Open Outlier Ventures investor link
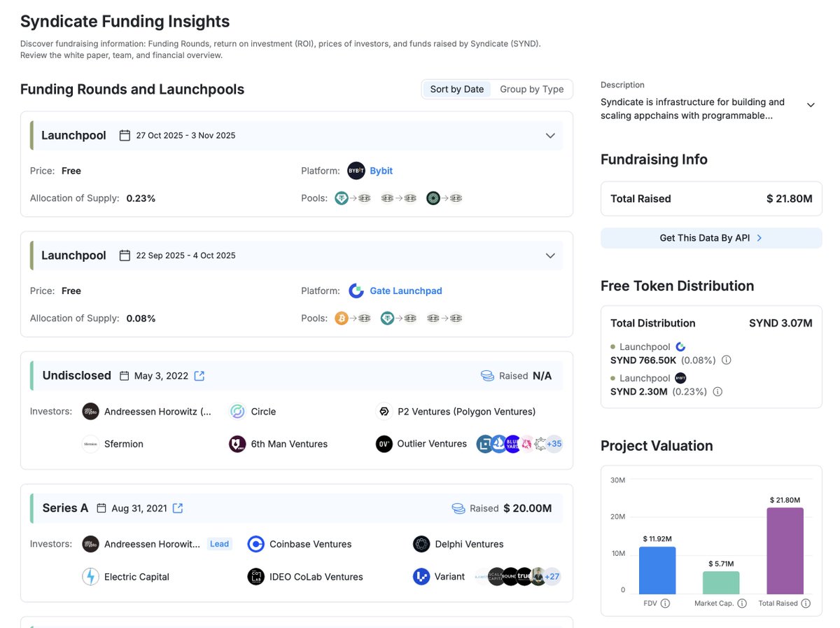Viewport: 840px width, 628px height. click(x=432, y=444)
